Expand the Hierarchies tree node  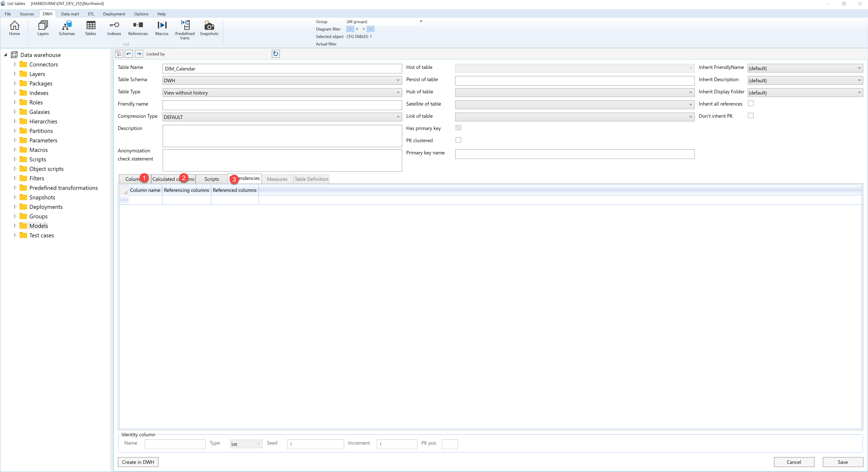pyautogui.click(x=15, y=121)
